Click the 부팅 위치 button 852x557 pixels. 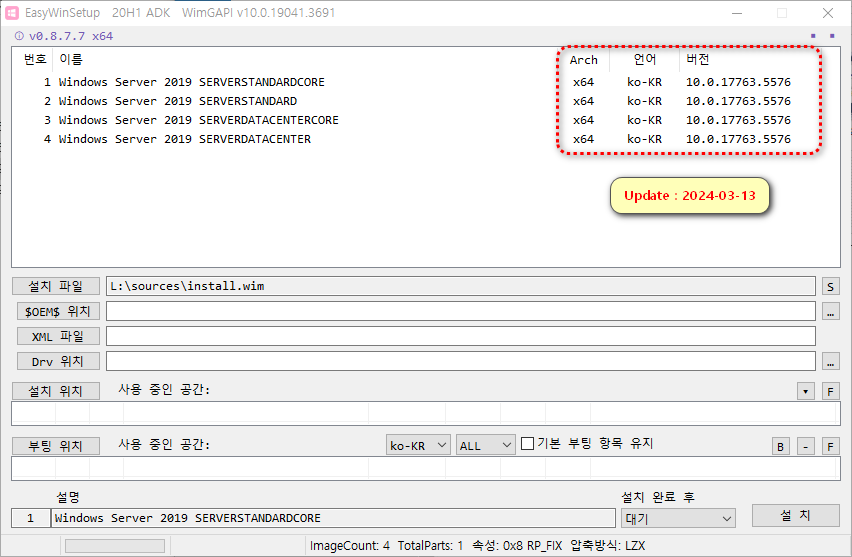click(56, 446)
